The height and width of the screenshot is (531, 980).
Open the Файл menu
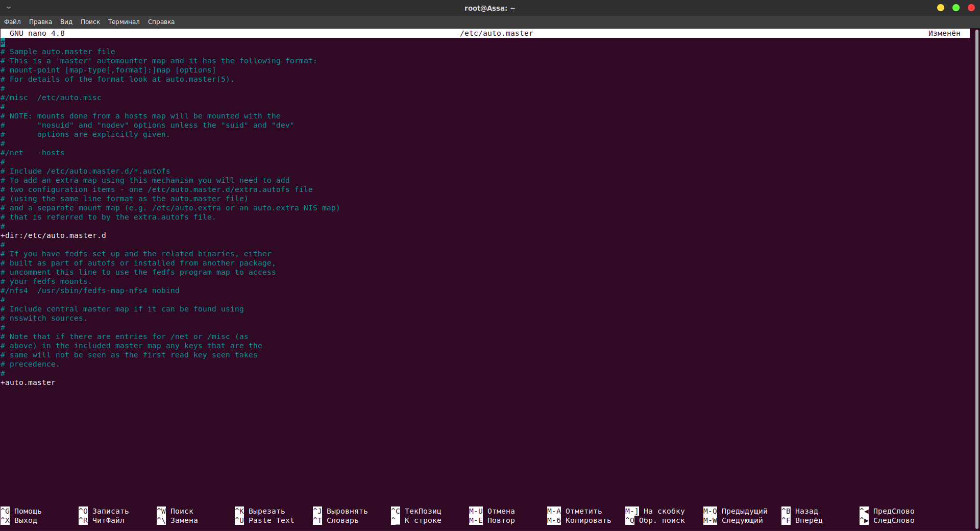click(x=12, y=21)
